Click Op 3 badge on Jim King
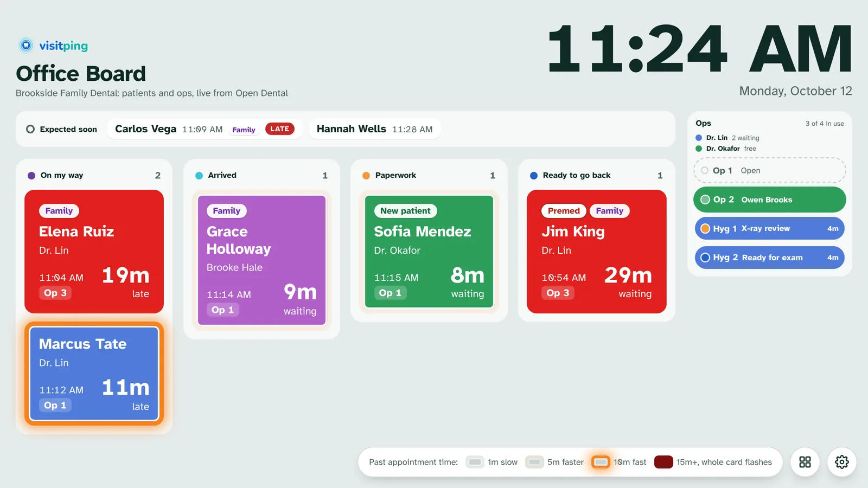Image resolution: width=868 pixels, height=488 pixels. pos(558,293)
